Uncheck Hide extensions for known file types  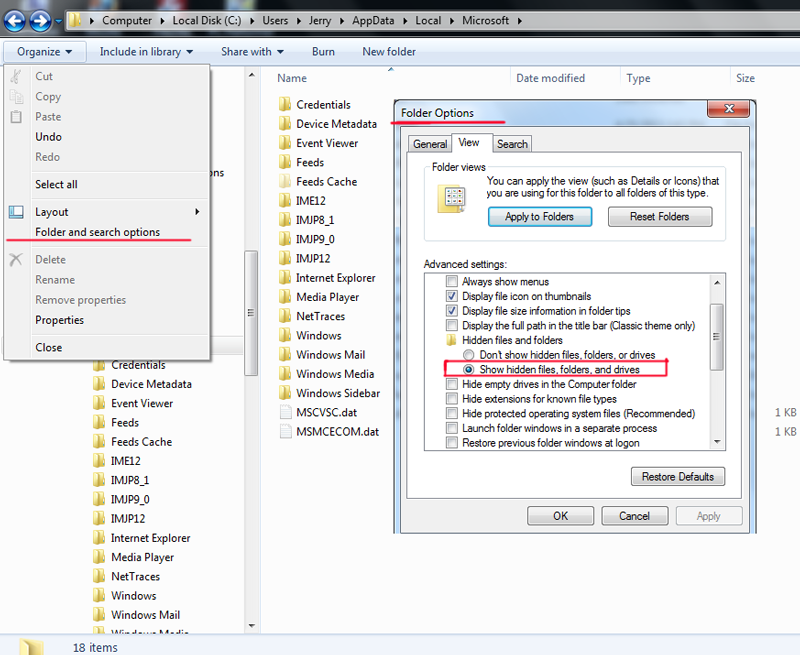pyautogui.click(x=451, y=398)
